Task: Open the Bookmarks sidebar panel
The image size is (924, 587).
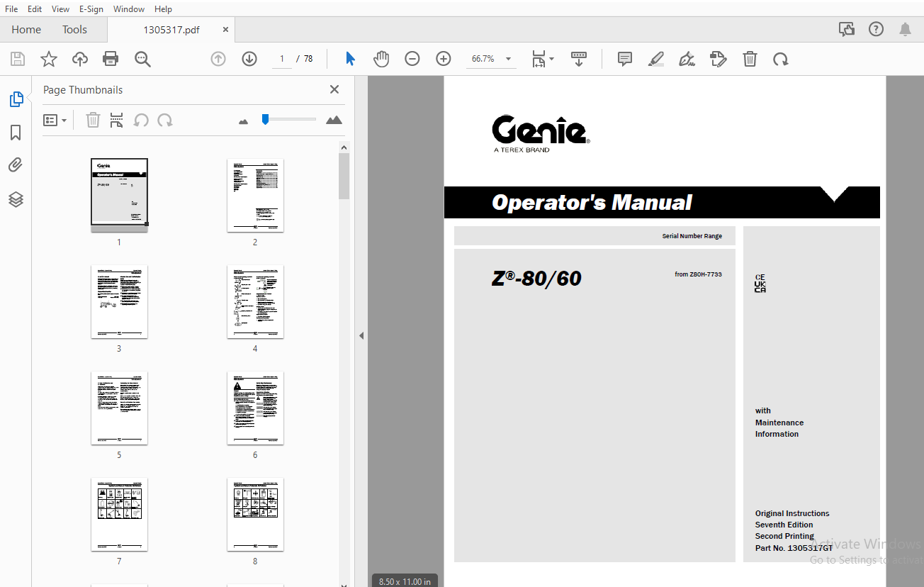Action: [16, 133]
